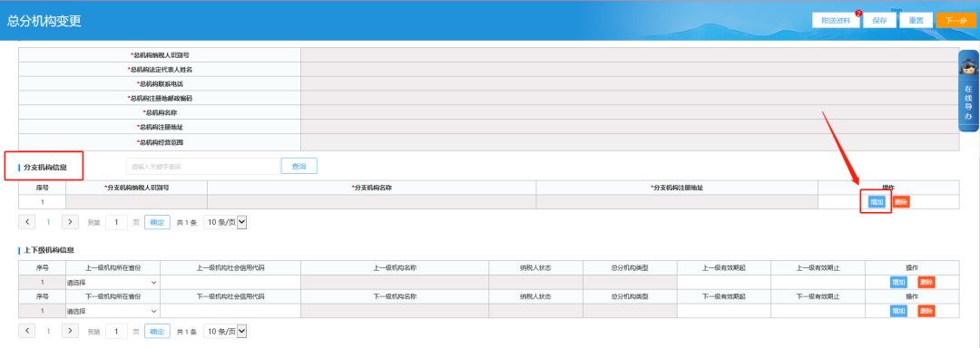Click the 上下级机构信息 section heading
980x348 pixels.
48,250
